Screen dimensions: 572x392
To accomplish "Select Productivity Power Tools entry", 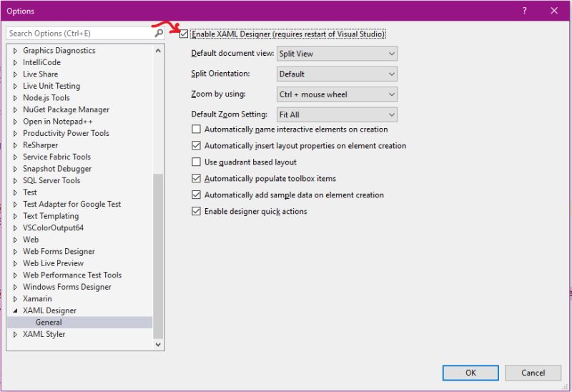I will click(66, 133).
